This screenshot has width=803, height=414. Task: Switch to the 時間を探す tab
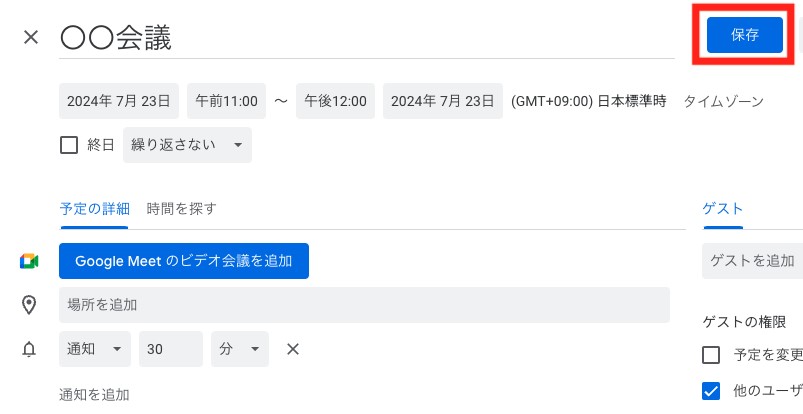coord(181,209)
